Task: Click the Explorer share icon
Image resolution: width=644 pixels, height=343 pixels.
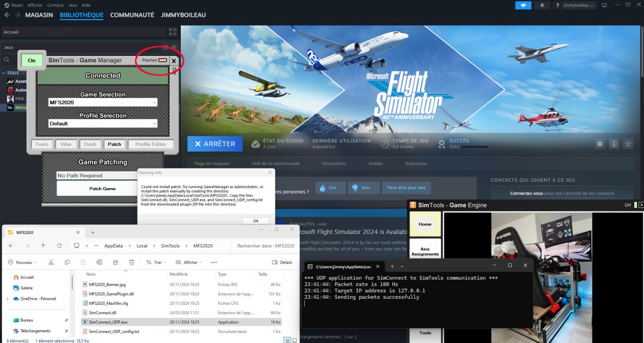Action: pos(116,262)
